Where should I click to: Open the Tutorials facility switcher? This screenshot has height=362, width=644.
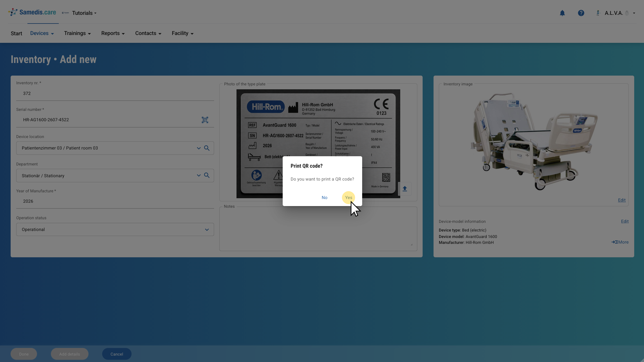[x=84, y=13]
